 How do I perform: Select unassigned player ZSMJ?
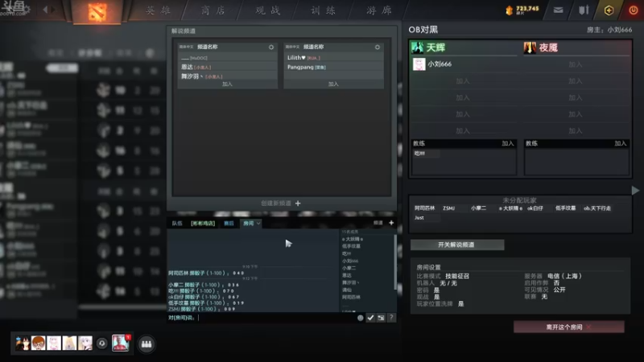coord(449,208)
